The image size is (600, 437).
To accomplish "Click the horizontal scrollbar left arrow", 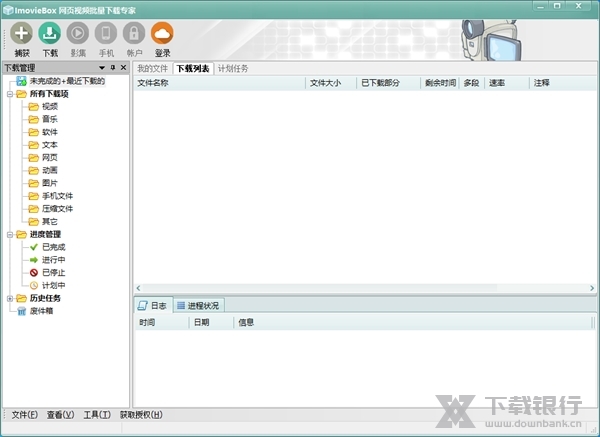I will pos(139,288).
